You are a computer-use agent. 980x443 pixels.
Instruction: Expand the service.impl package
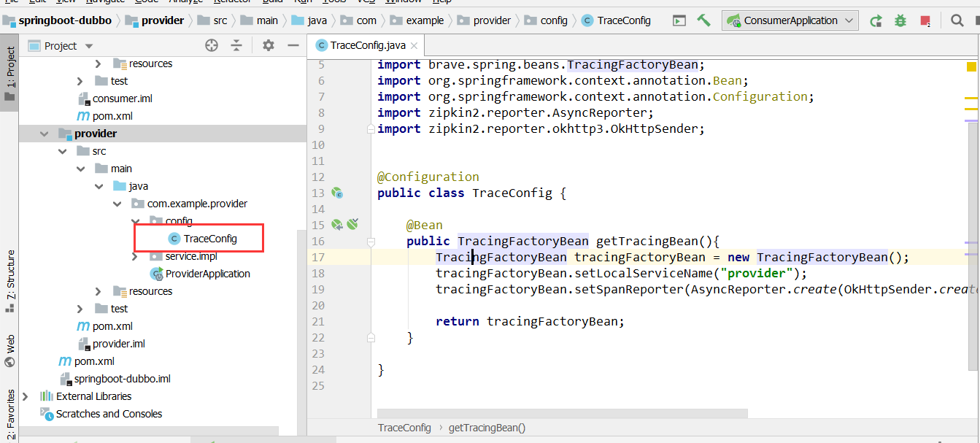tap(135, 256)
